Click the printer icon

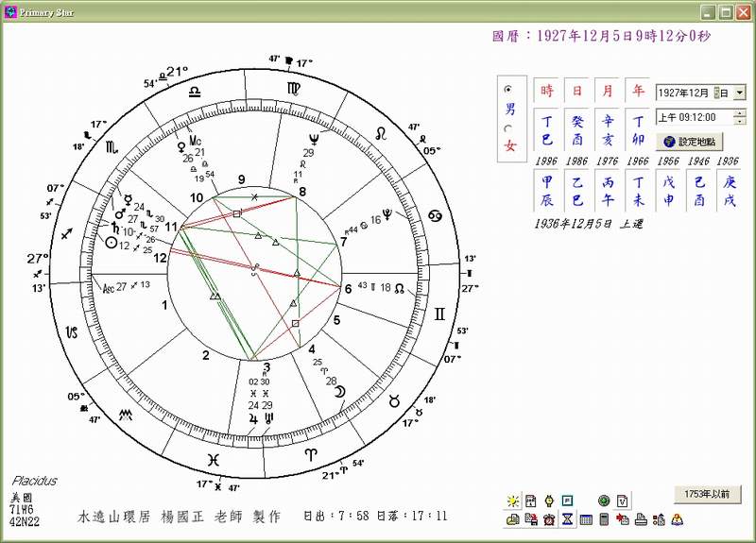pos(641,519)
